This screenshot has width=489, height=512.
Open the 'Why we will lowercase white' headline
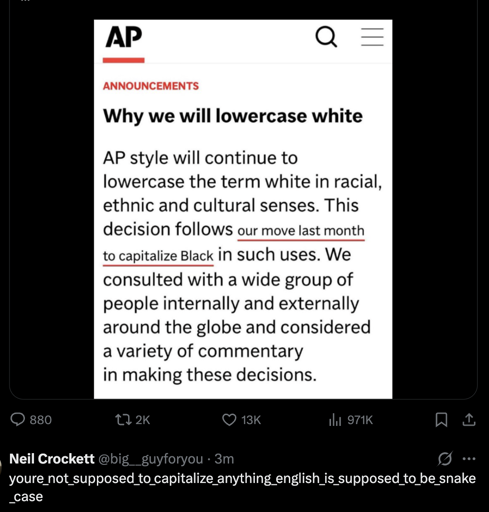pyautogui.click(x=233, y=116)
